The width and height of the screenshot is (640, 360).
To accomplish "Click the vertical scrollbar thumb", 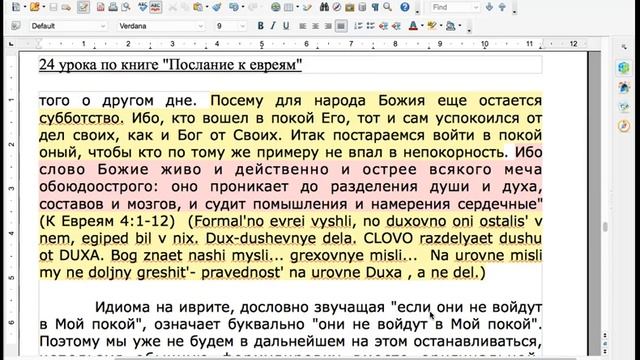I will point(605,226).
